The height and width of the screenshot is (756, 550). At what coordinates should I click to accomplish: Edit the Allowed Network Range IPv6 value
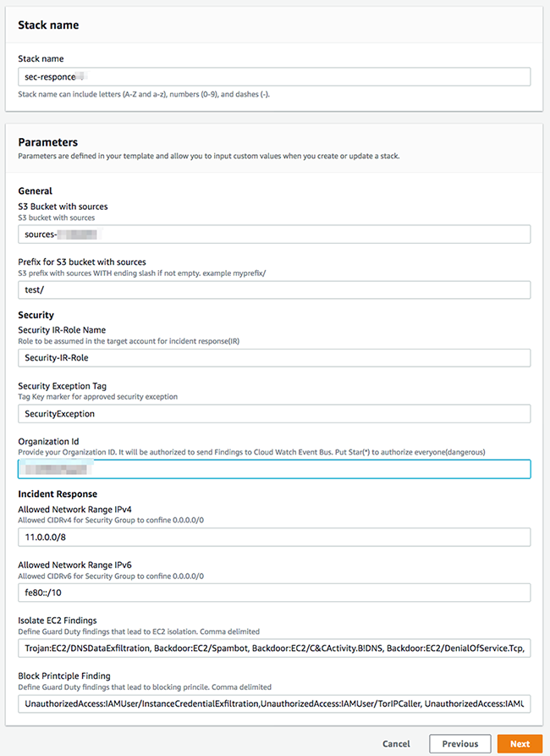coord(274,592)
